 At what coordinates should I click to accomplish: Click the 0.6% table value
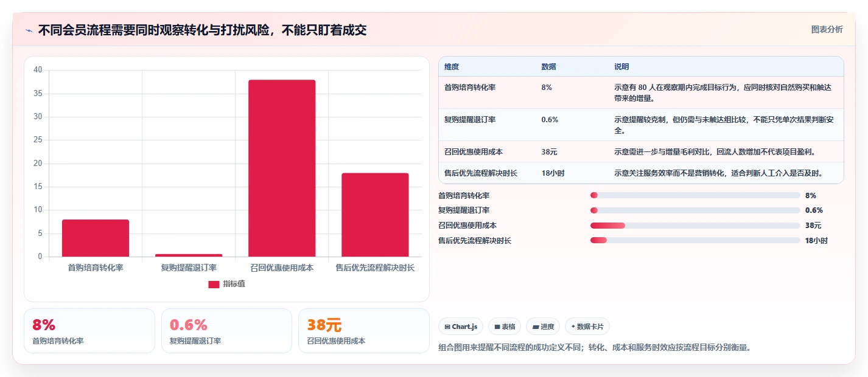(x=550, y=120)
